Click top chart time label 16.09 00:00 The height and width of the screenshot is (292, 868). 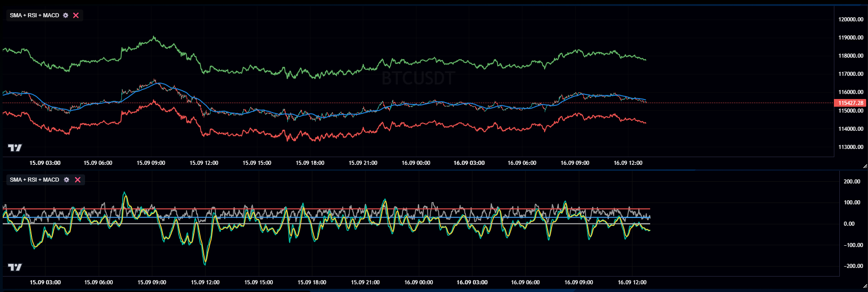tap(416, 163)
